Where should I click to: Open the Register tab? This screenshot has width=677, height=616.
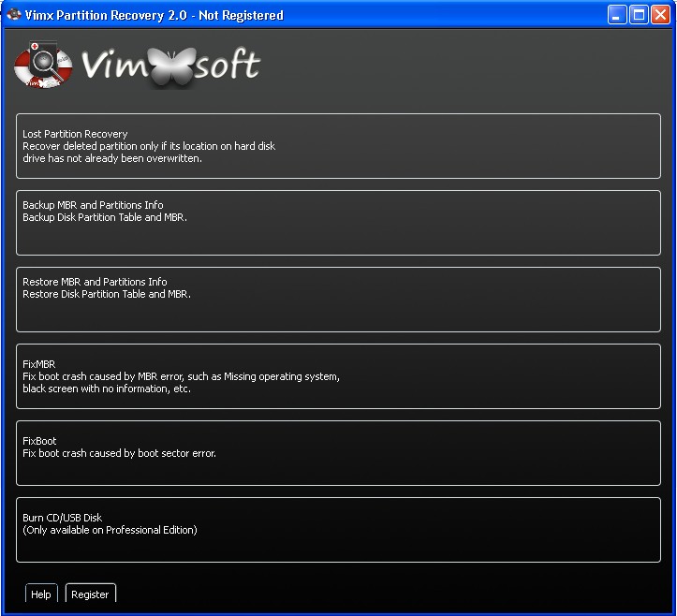point(90,594)
